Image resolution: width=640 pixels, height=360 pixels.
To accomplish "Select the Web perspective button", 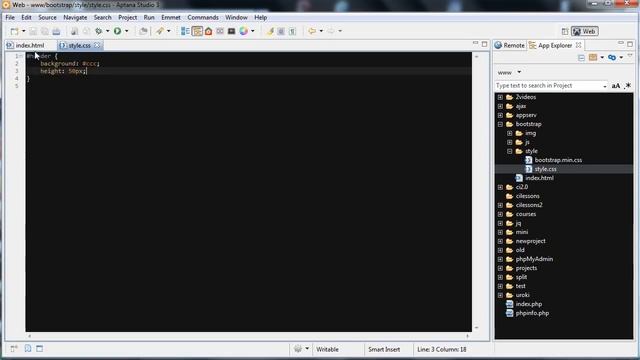I will (584, 31).
